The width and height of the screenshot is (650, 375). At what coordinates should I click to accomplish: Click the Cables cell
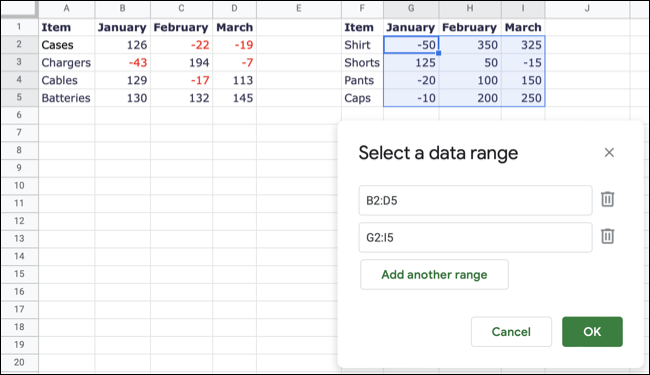66,80
